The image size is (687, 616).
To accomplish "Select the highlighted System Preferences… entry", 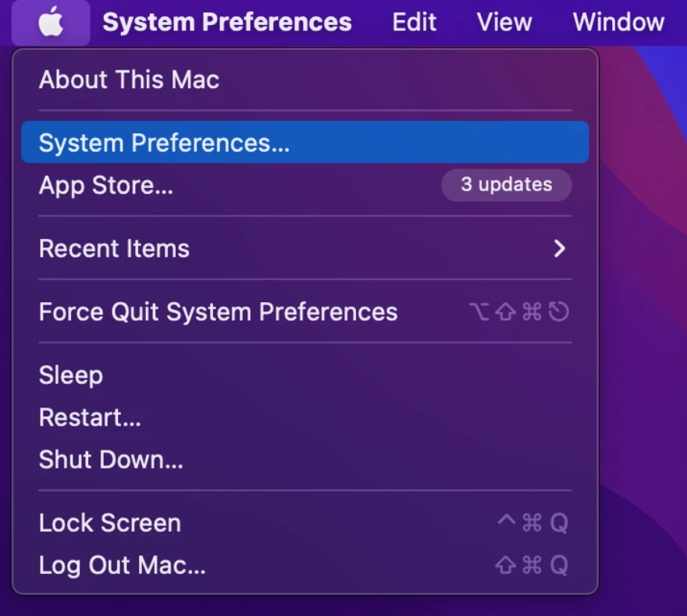I will pos(164,143).
